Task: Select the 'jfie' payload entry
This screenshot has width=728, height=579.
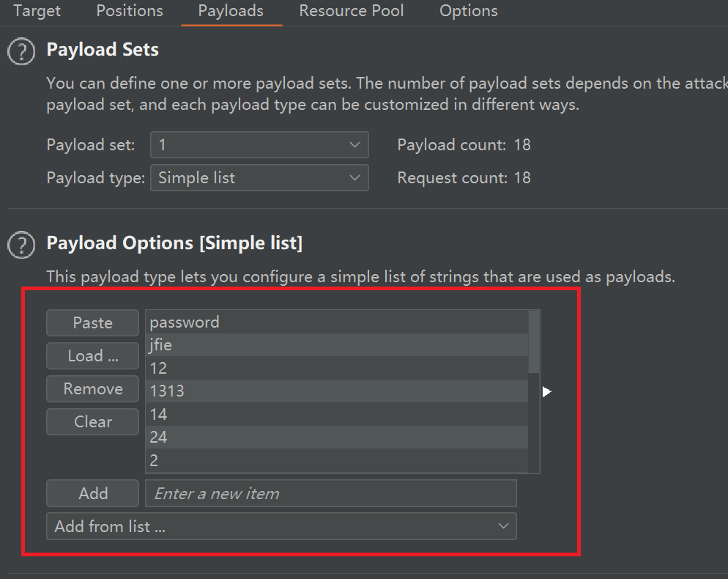Action: pos(337,345)
